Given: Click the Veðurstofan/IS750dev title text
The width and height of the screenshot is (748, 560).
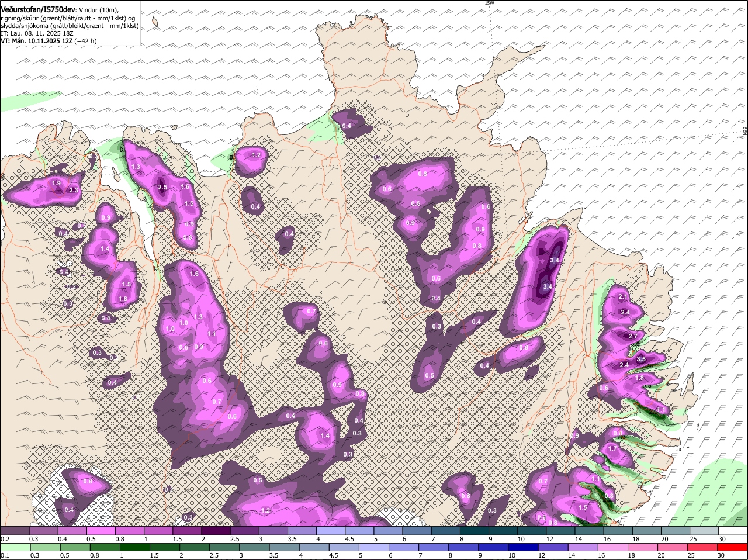Looking at the screenshot, I should 38,10.
